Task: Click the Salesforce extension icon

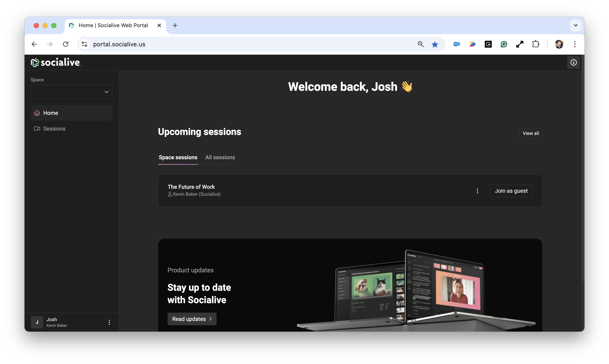Action: tap(457, 44)
